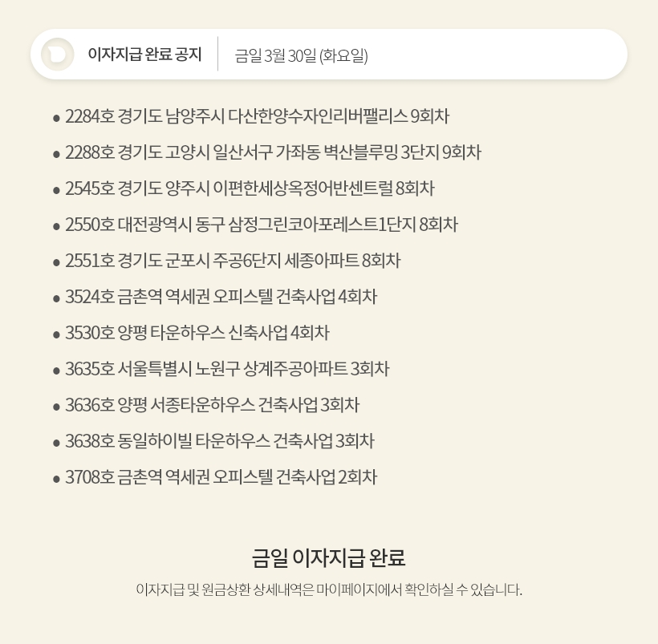Open 3635호 노원구 상계주공아파트 3회차

coord(227,369)
